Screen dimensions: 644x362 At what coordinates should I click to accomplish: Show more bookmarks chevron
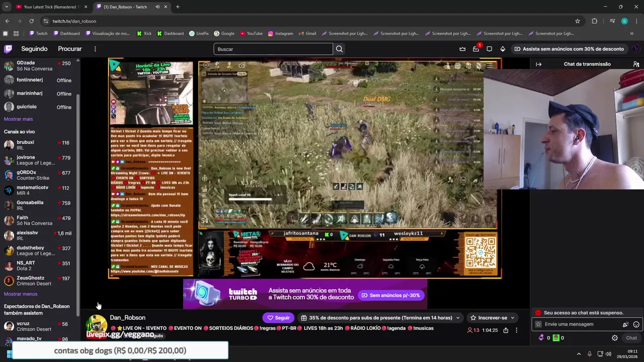coord(632,34)
